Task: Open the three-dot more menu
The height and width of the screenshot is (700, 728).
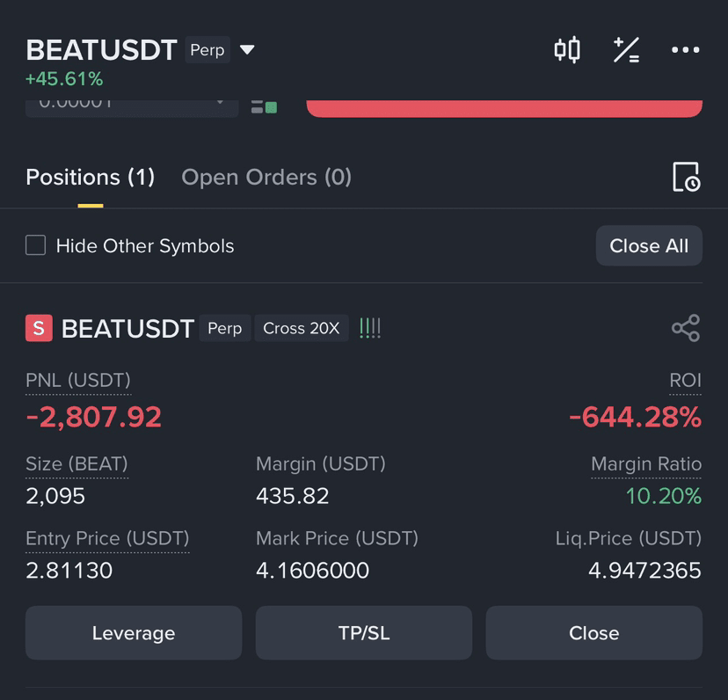Action: click(x=685, y=50)
